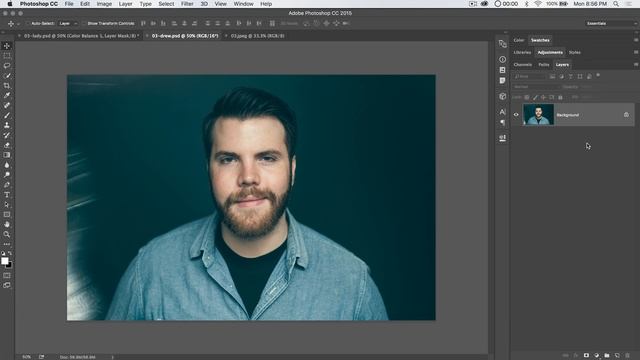Select the Blur tool

(7, 165)
